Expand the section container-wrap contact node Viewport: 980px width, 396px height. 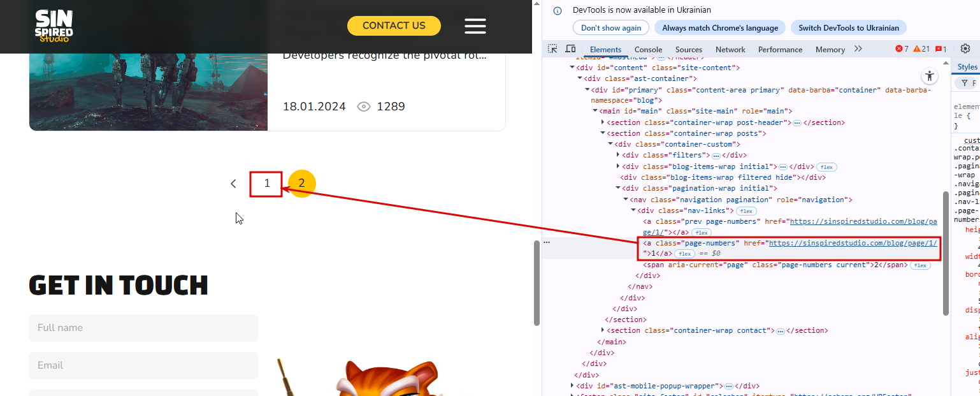point(603,330)
